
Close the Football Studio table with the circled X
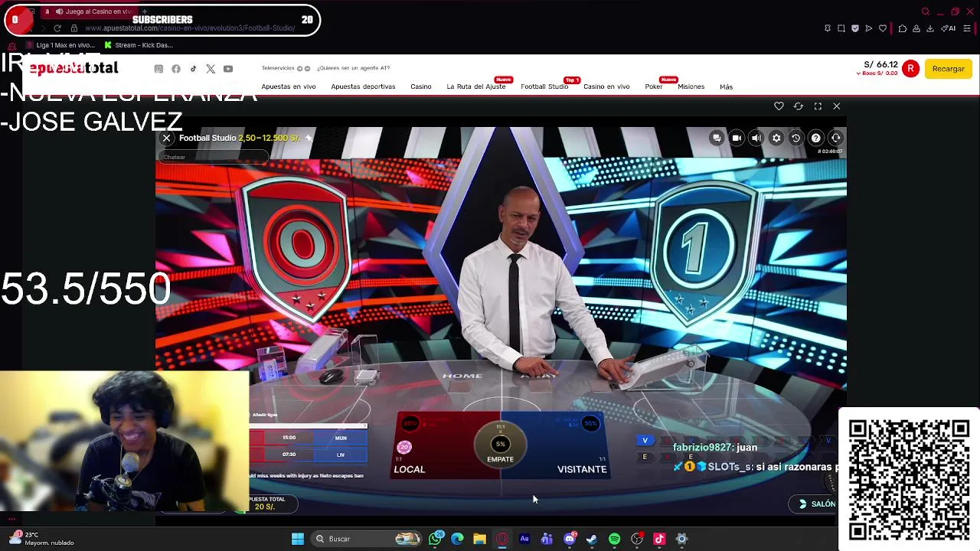click(x=166, y=139)
